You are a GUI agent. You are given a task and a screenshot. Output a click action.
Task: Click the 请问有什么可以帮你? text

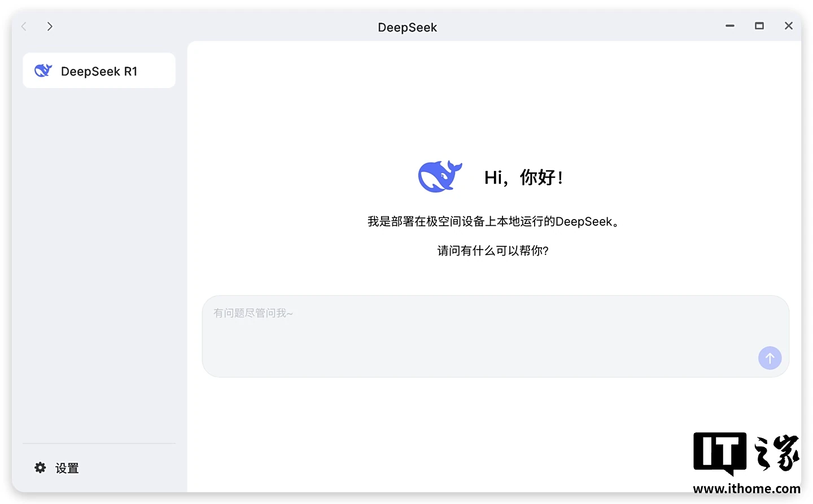tap(493, 251)
